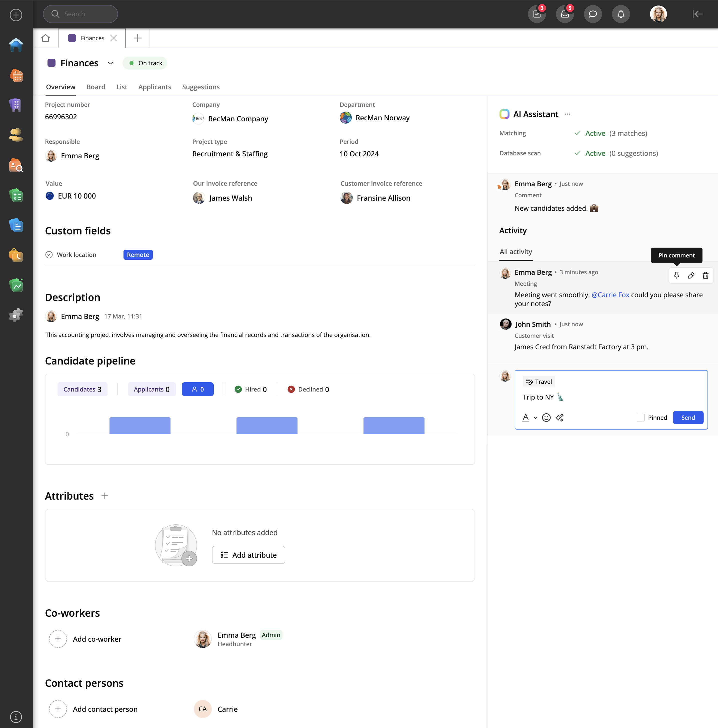The height and width of the screenshot is (728, 718).
Task: Close the Finances tab
Action: (x=113, y=38)
